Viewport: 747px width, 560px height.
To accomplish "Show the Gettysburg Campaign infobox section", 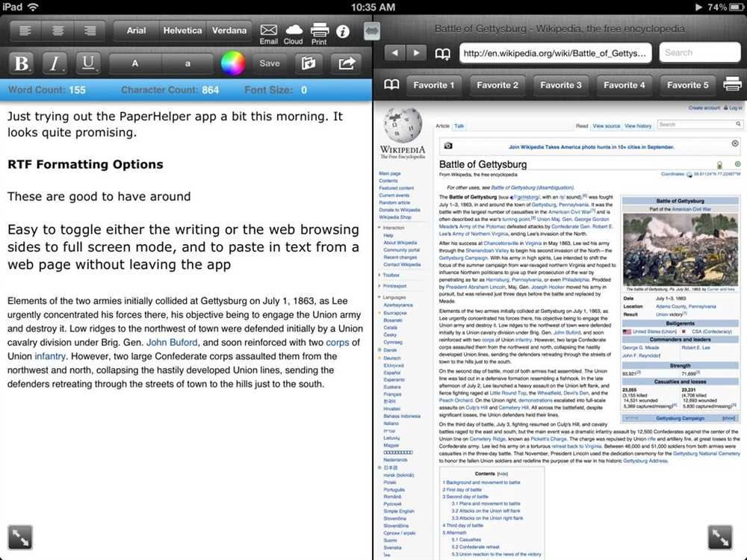I will pos(729,418).
